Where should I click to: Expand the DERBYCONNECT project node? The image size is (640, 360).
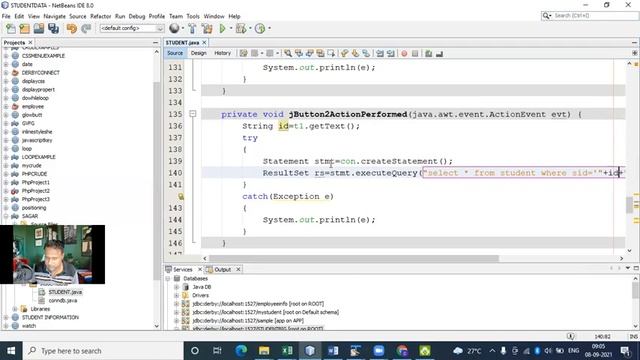coord(6,73)
